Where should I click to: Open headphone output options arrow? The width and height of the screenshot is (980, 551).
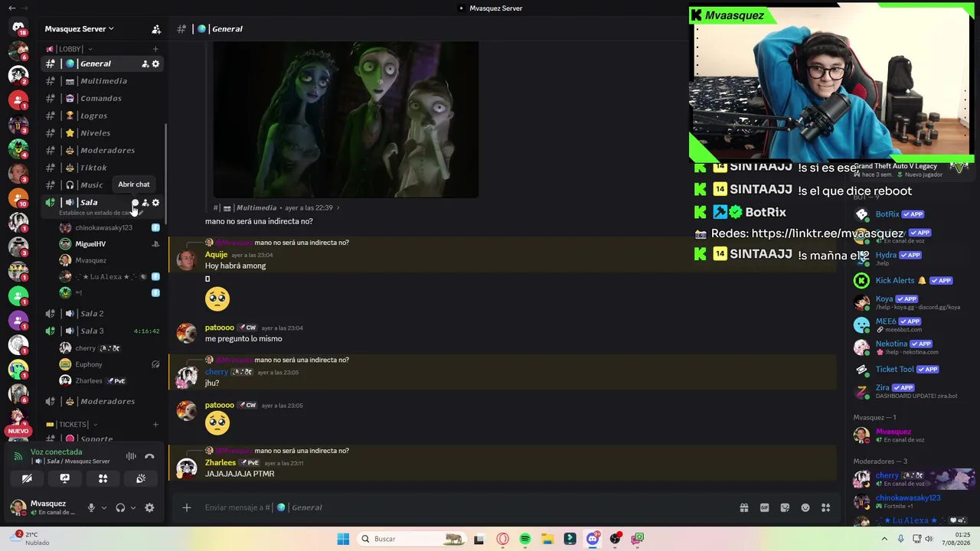[133, 507]
